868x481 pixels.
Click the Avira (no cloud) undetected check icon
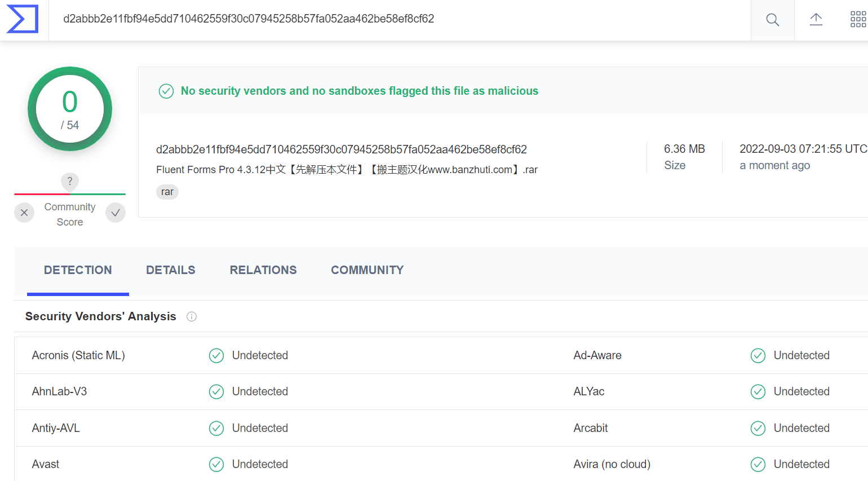(x=758, y=464)
